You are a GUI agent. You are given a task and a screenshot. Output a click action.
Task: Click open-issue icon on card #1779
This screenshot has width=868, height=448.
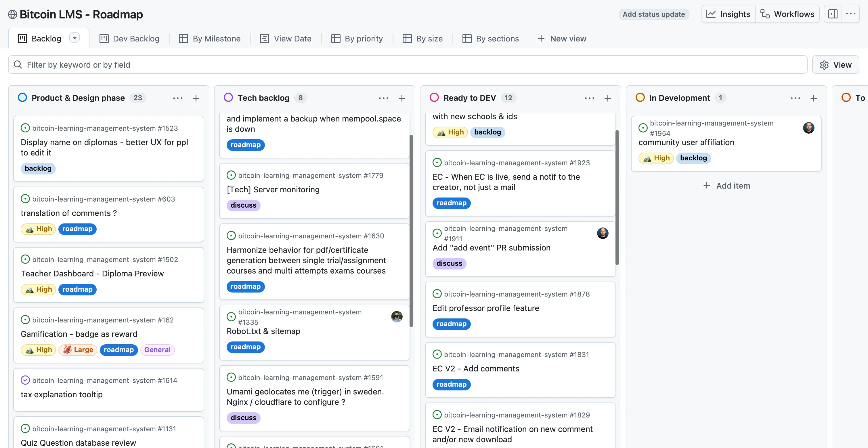pos(231,175)
